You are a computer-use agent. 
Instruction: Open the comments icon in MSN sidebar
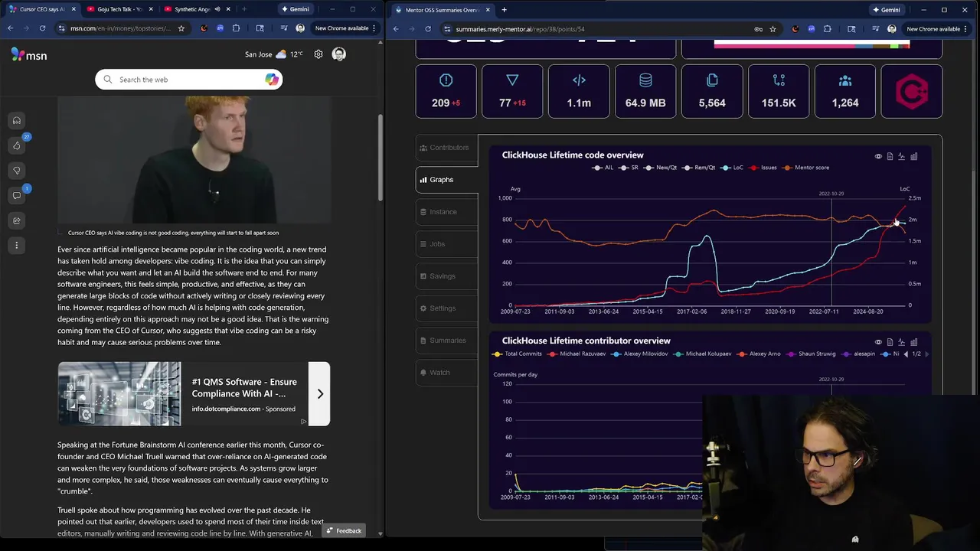pyautogui.click(x=17, y=196)
